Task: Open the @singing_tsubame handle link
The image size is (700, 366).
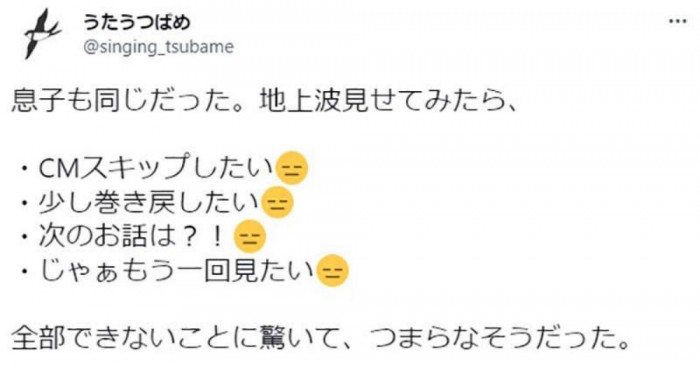Action: pyautogui.click(x=158, y=47)
